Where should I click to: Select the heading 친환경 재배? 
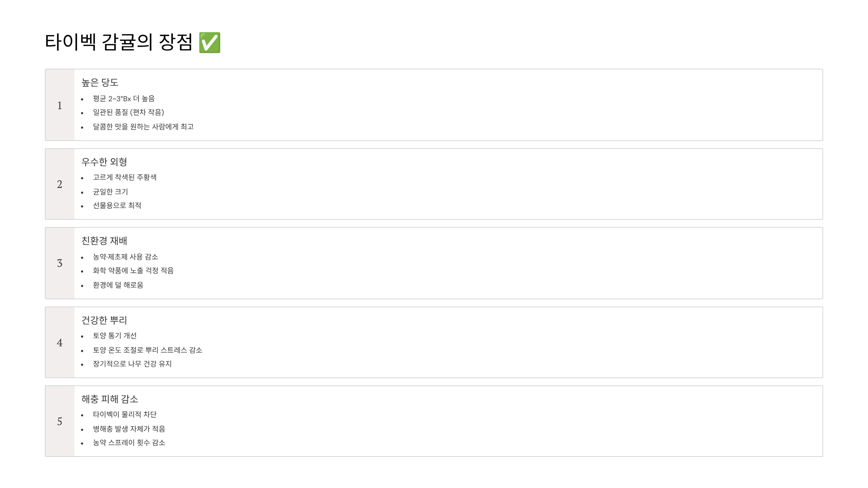[x=104, y=241]
